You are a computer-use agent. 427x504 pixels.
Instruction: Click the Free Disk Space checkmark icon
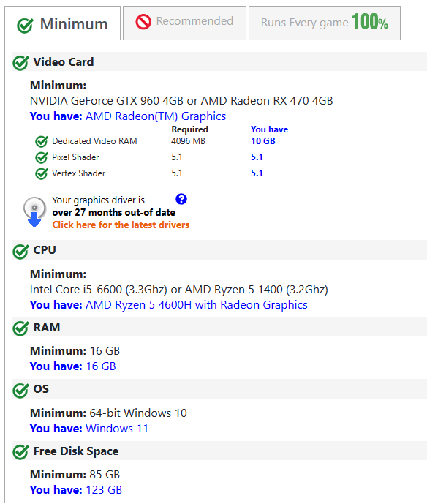tap(21, 452)
